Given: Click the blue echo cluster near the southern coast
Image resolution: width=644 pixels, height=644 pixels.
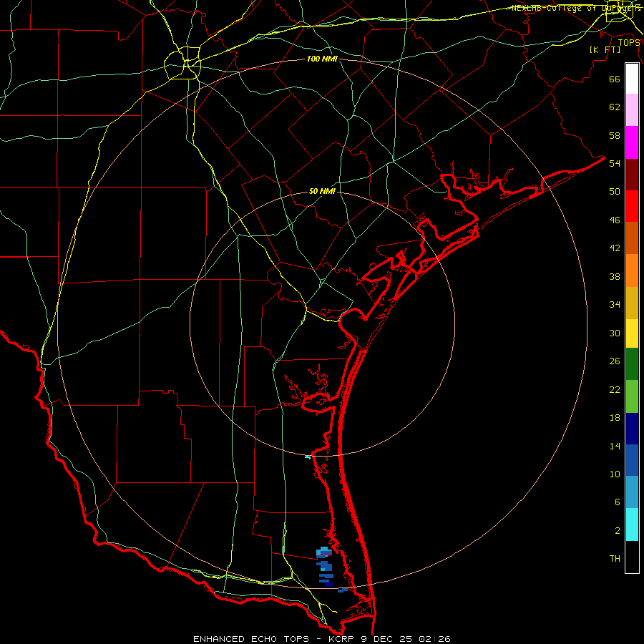Looking at the screenshot, I should tap(325, 567).
